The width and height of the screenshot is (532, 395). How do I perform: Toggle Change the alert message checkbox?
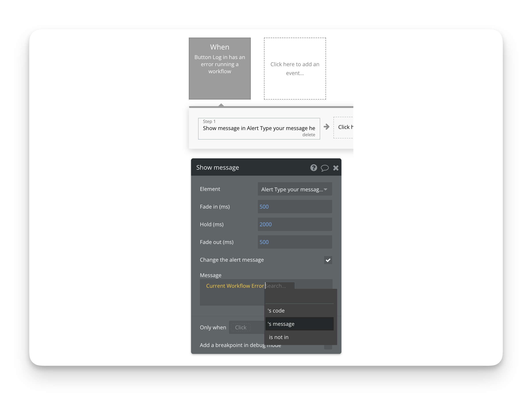(328, 260)
